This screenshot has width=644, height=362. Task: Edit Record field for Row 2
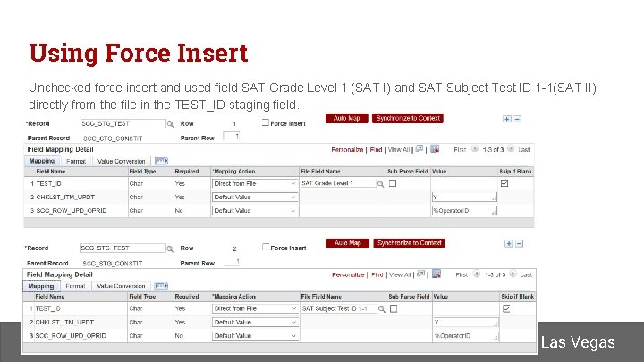123,248
